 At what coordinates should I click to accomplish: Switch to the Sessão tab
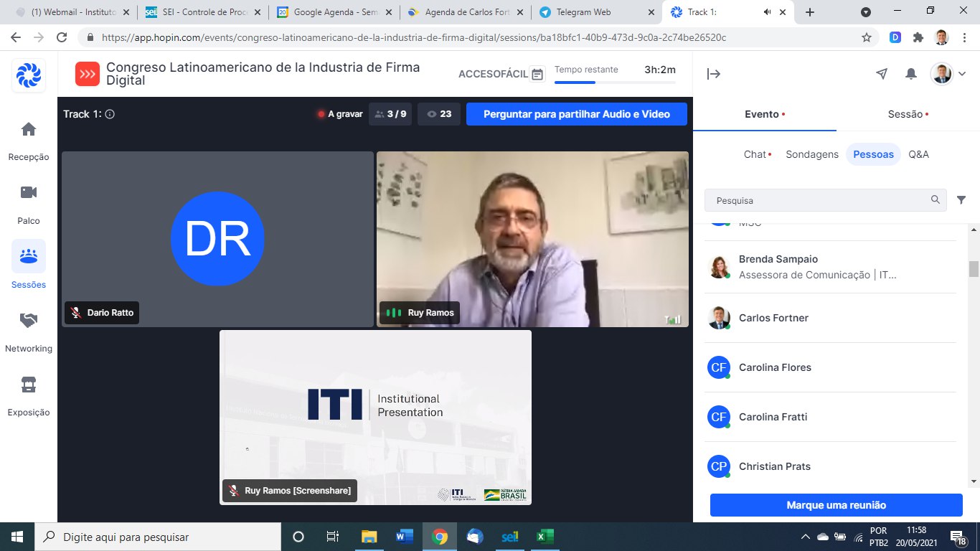coord(905,114)
